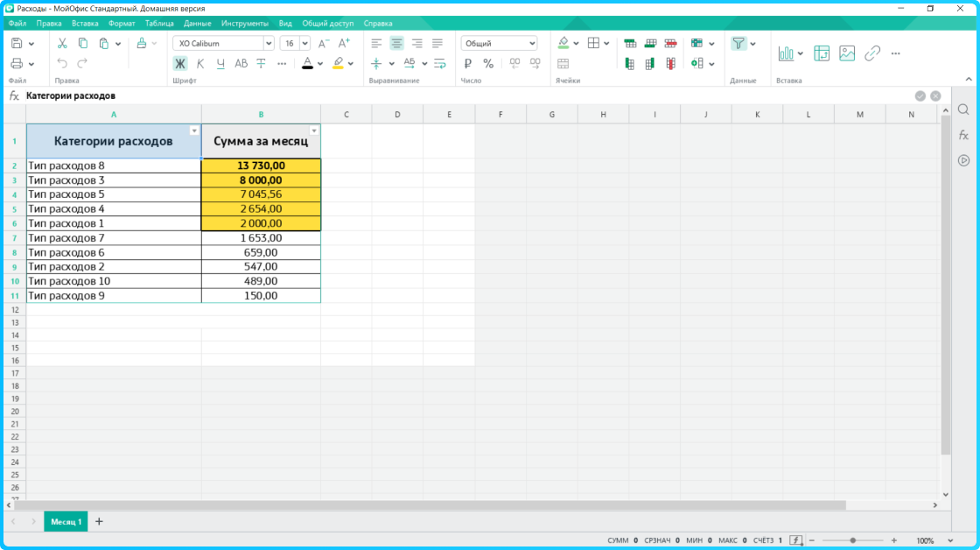Toggle strikethrough formatting
The width and height of the screenshot is (980, 550).
coord(262,63)
